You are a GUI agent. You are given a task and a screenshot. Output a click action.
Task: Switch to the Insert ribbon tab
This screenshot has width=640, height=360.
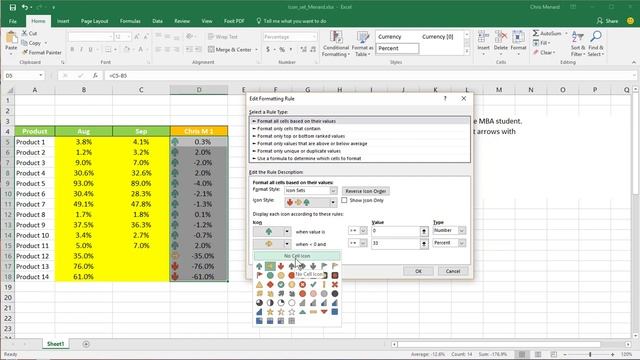63,21
